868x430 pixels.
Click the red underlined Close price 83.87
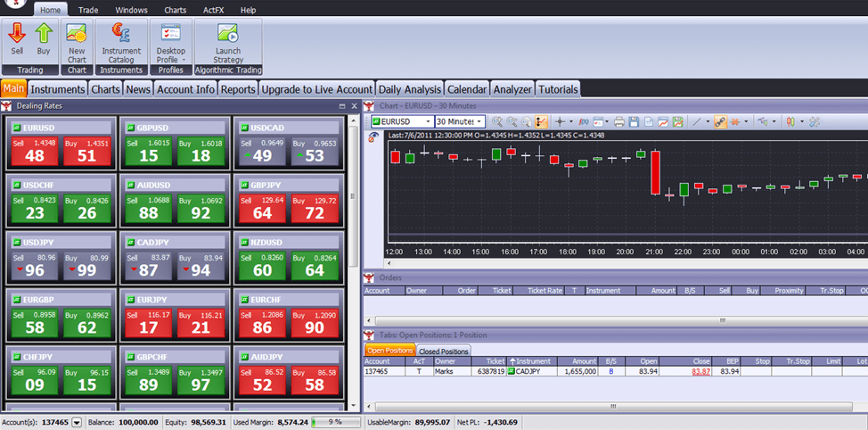(700, 371)
